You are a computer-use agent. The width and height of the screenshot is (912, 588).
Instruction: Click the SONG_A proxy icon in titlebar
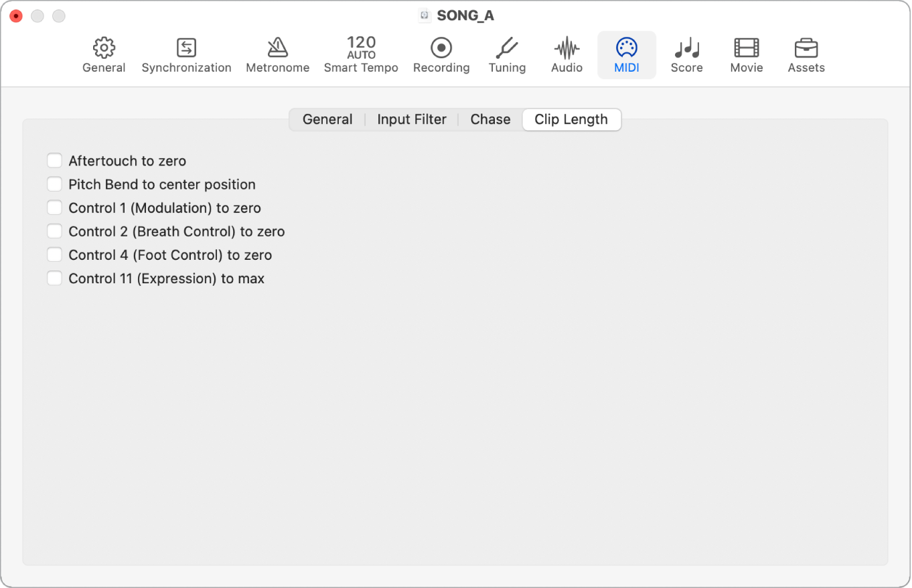pos(425,15)
